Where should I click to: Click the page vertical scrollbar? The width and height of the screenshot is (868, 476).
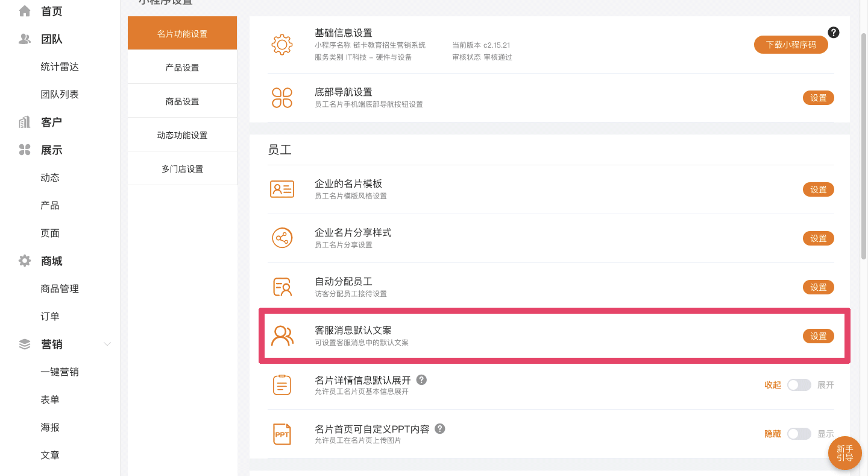coord(863,145)
